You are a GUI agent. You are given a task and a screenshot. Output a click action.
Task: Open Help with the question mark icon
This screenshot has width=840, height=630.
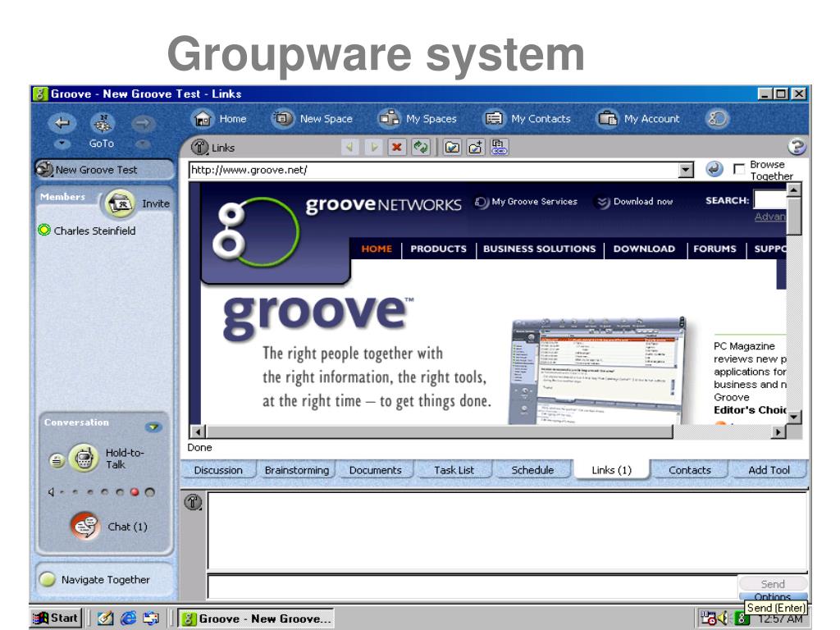pos(797,147)
